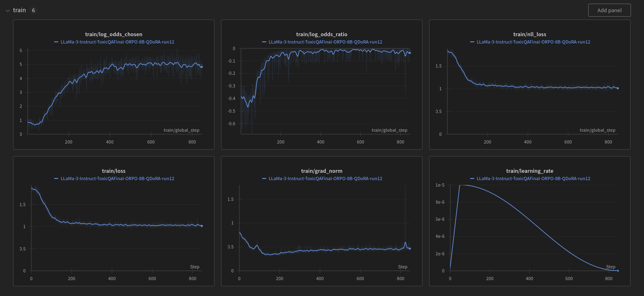Select the train/grad_norm panel title
Screen dimensions: 644x296
[322, 171]
